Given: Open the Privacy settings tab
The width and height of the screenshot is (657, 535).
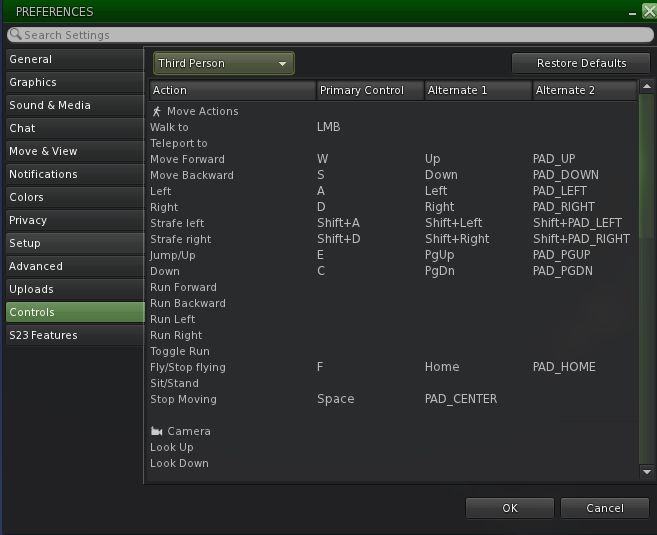Looking at the screenshot, I should tap(73, 220).
